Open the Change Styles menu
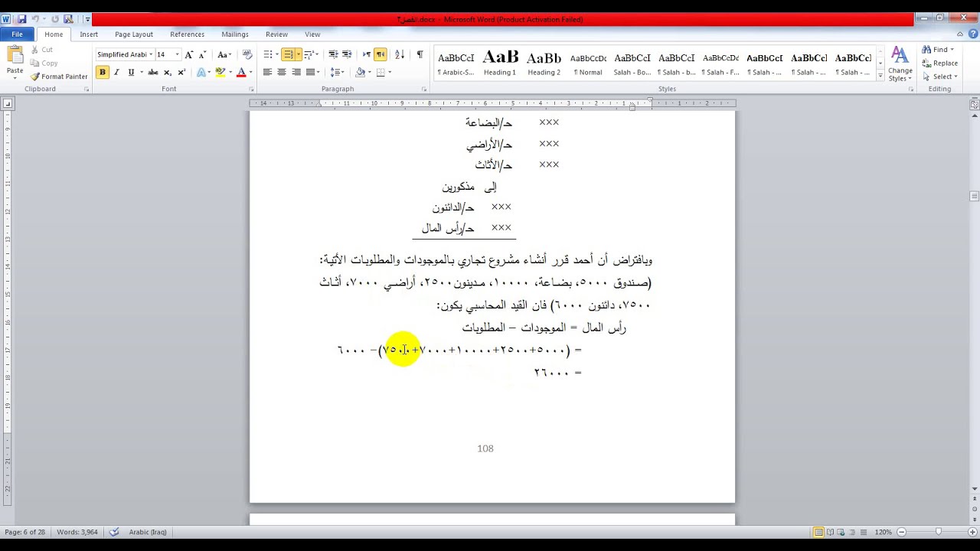 point(900,64)
